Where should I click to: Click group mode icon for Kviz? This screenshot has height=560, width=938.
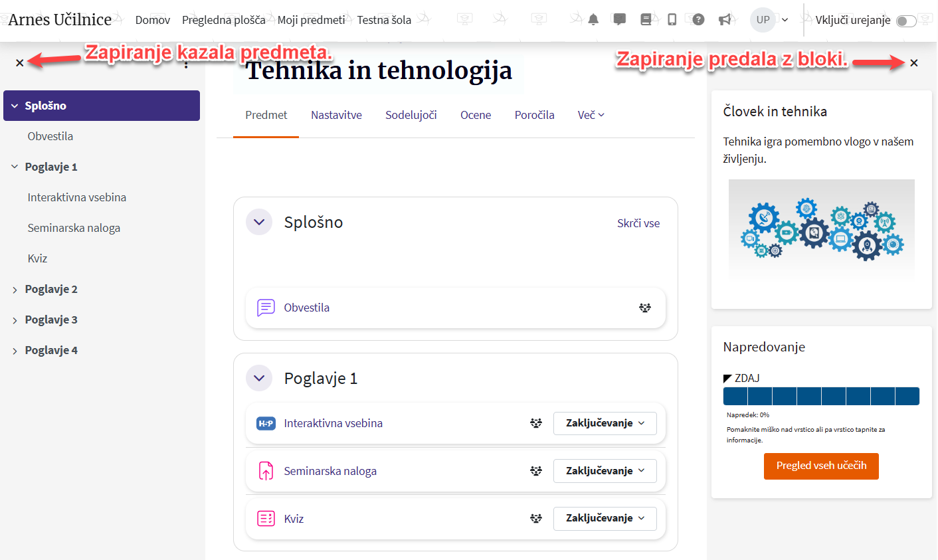click(x=536, y=519)
